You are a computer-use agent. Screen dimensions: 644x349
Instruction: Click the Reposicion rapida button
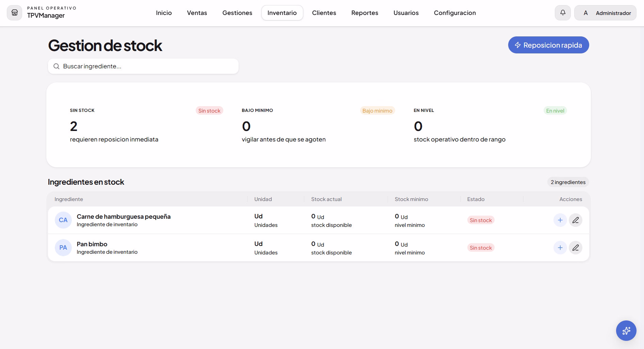pyautogui.click(x=548, y=45)
